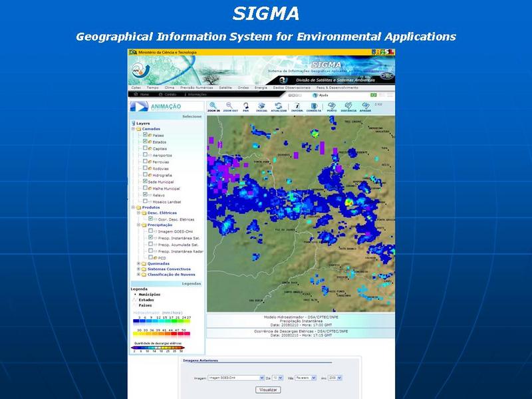
Task: Reset map with the Inicial tool
Action: [261, 107]
